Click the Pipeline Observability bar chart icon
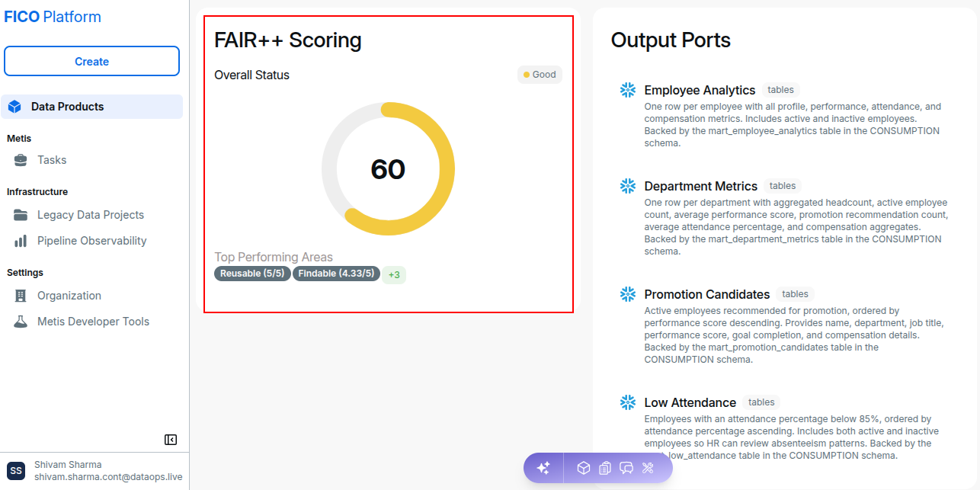980x490 pixels. click(21, 241)
